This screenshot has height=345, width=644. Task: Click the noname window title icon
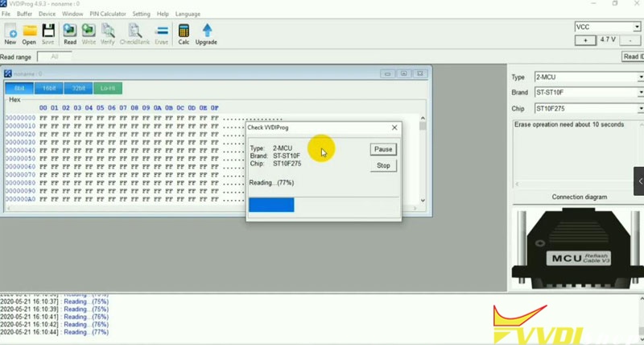click(x=8, y=73)
